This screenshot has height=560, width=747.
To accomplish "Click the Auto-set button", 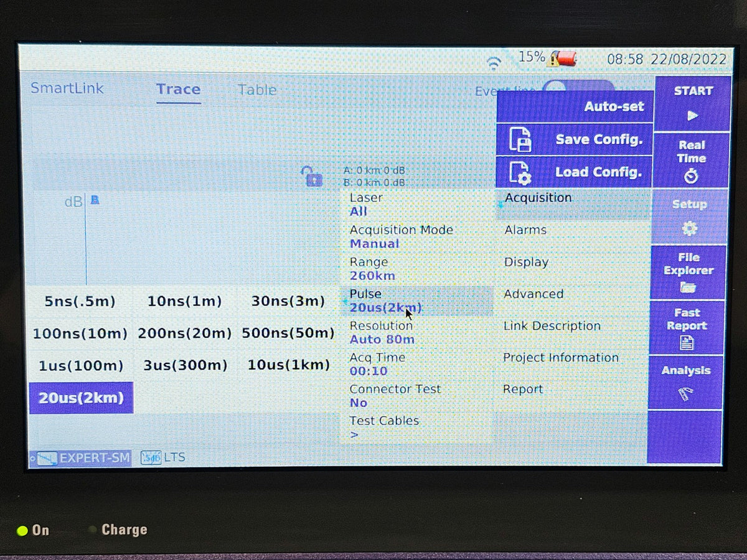I will [575, 106].
